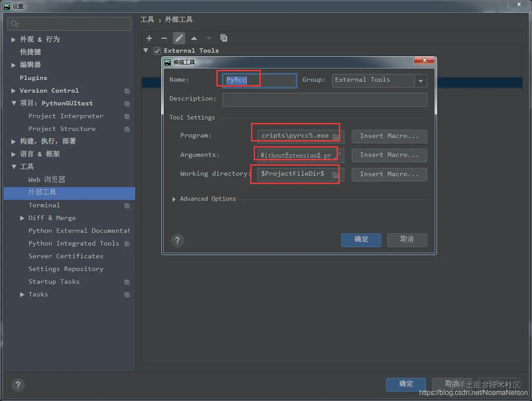Click Insert Macro button for Working directory
Image resolution: width=532 pixels, height=401 pixels.
[389, 174]
